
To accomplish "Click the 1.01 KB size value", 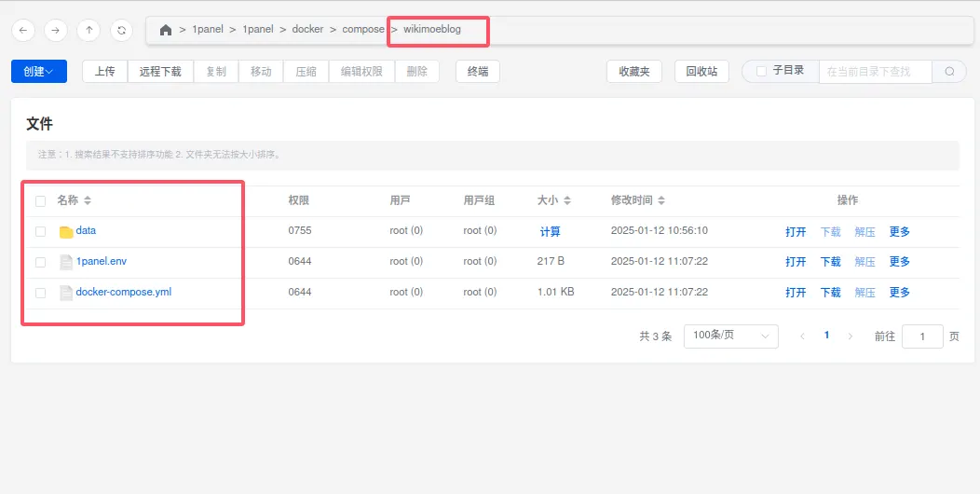I will click(x=555, y=292).
